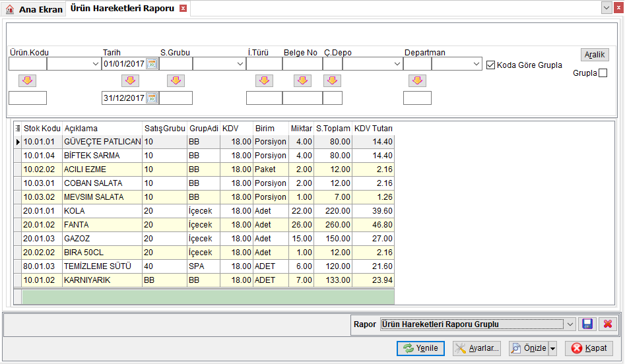Click the SatışGrubu column header
The height and width of the screenshot is (364, 625).
point(164,128)
